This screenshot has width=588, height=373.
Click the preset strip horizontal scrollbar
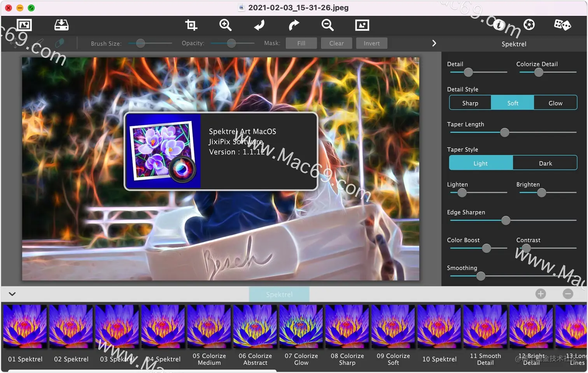click(142, 371)
